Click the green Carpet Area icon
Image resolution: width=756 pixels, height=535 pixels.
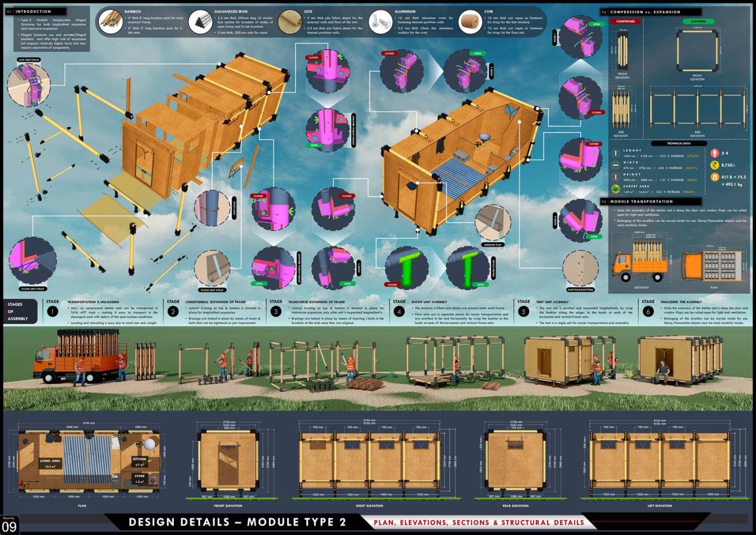pyautogui.click(x=615, y=189)
